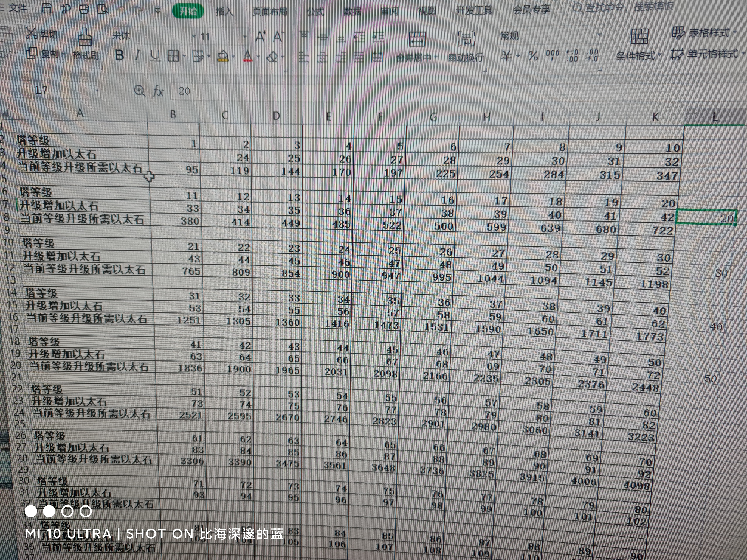Toggle Underline formatting
The height and width of the screenshot is (560, 747).
pyautogui.click(x=155, y=56)
